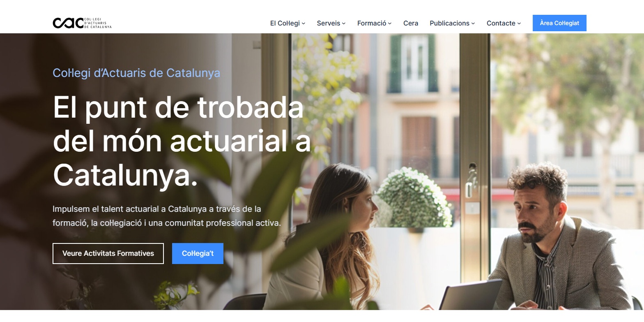Viewport: 644px width, 322px height.
Task: Open the El Col·legi menu label
Action: [285, 23]
